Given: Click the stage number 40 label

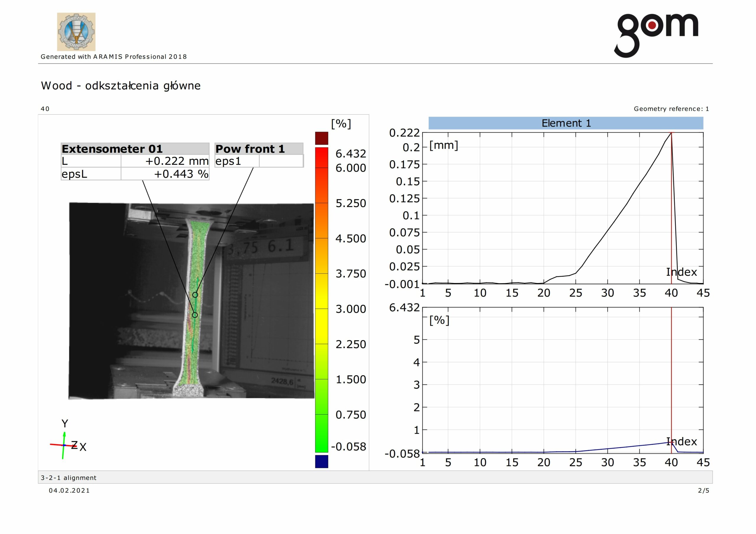Looking at the screenshot, I should click(45, 109).
